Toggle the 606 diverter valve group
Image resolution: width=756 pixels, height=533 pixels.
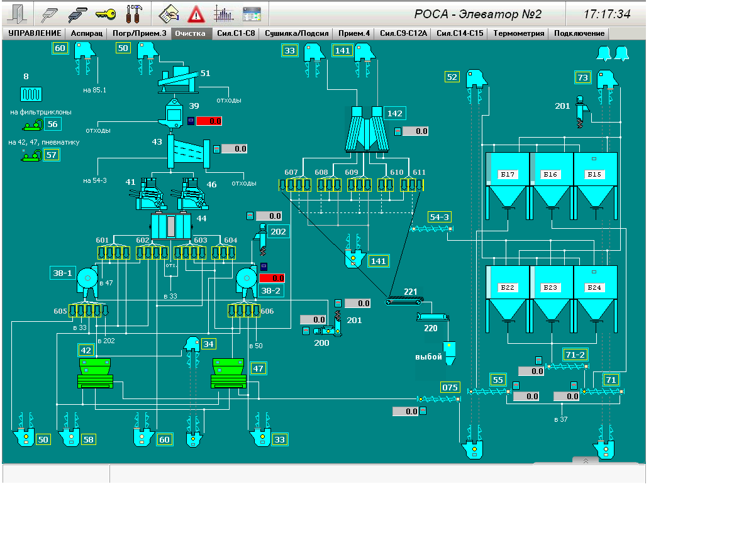243,310
